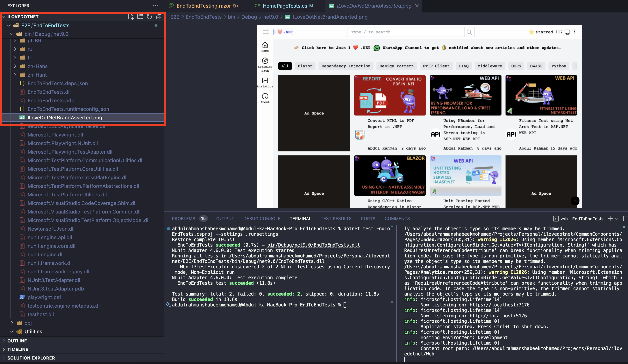628x364 pixels.
Task: Select the TERMINAL tab at bottom
Action: pos(300,218)
